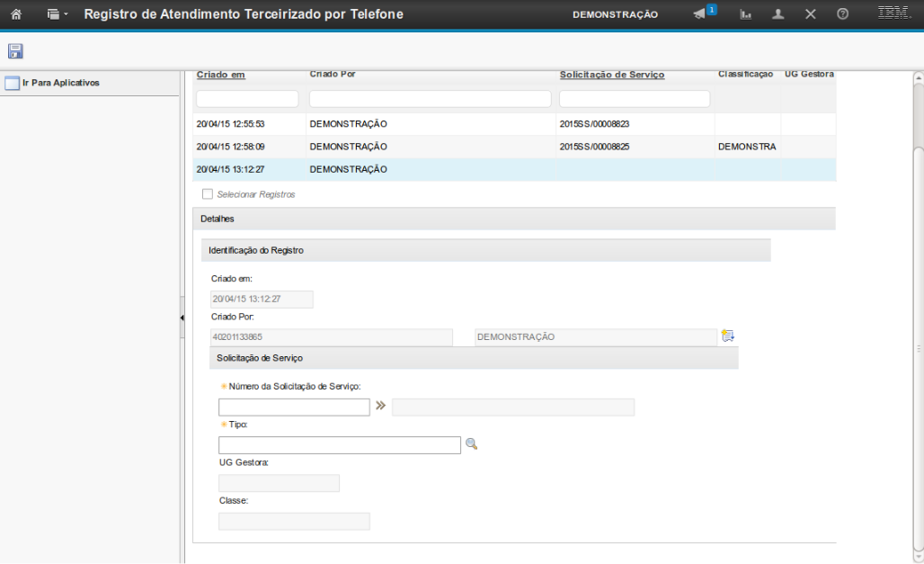
Task: Toggle the Selecionar Registros checkbox
Action: pyautogui.click(x=208, y=194)
